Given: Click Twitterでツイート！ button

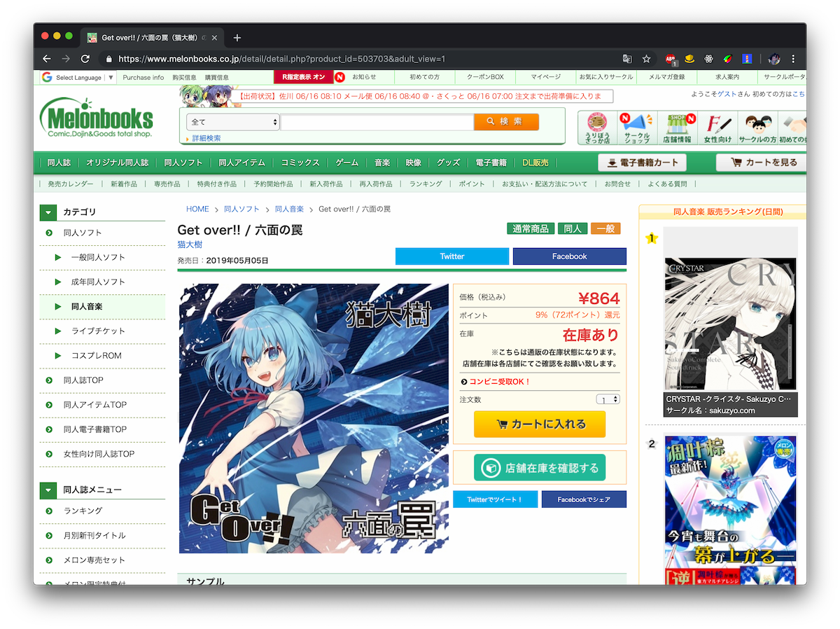Looking at the screenshot, I should [x=495, y=499].
